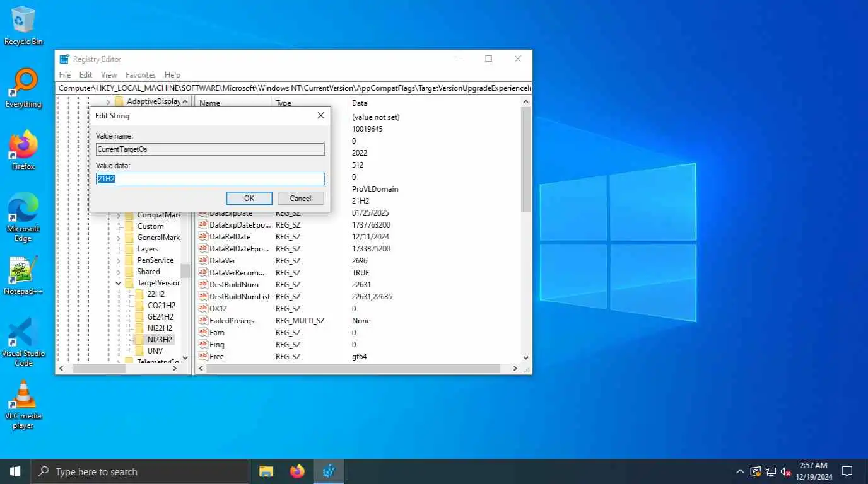Select the Custom key folder
The height and width of the screenshot is (484, 868).
click(150, 226)
